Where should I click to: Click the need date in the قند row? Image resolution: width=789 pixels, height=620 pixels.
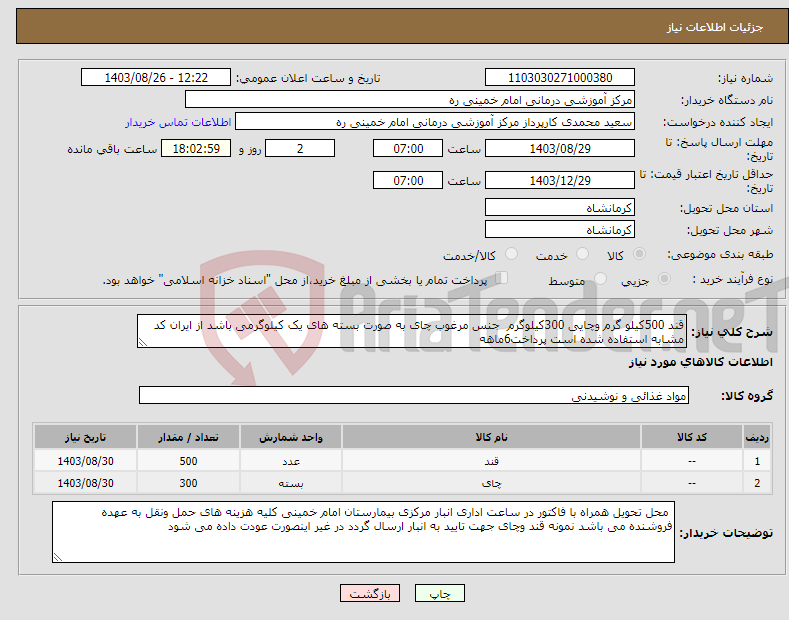[85, 461]
